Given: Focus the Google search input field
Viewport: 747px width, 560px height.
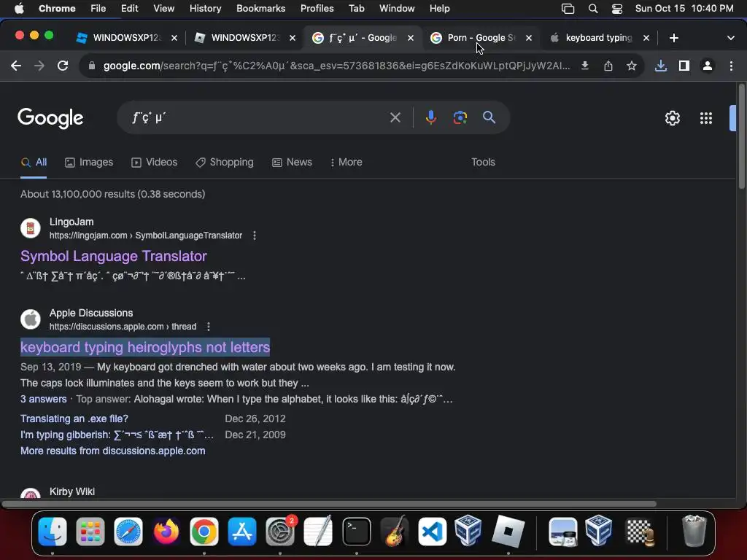Looking at the screenshot, I should [258, 117].
